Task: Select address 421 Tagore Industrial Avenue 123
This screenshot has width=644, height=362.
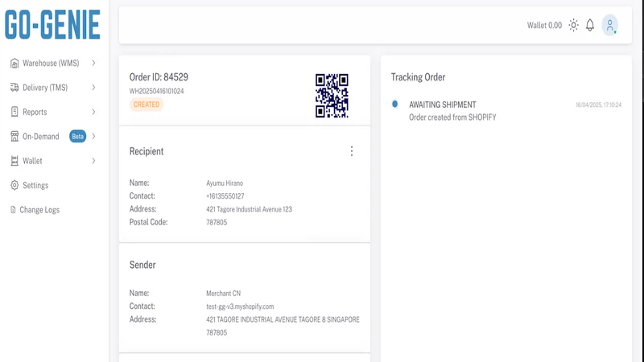Action: click(249, 209)
